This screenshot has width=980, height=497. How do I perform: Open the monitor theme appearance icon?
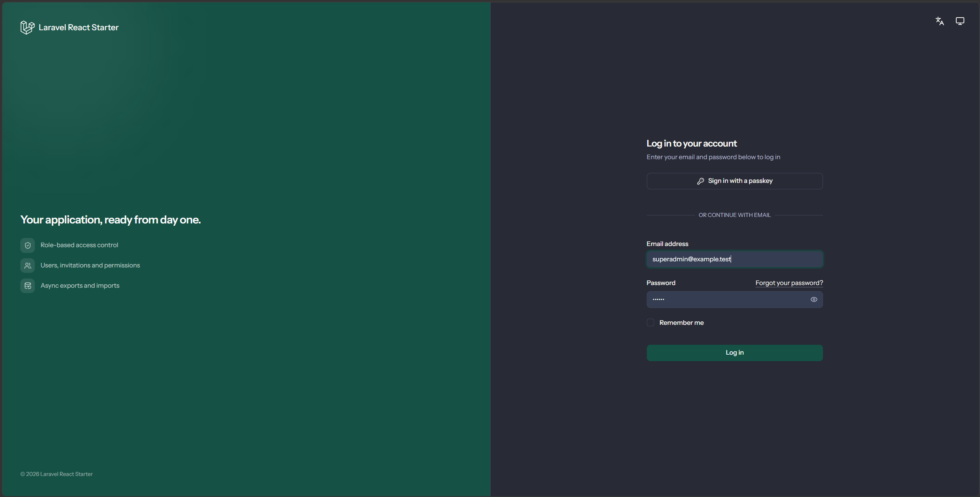click(960, 21)
